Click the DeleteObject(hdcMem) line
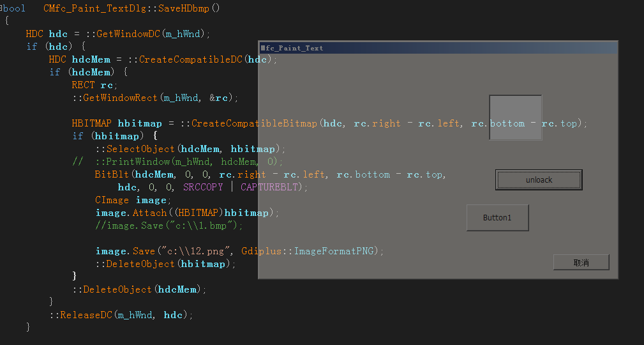Screen dimensions: 644x345 tap(139, 289)
